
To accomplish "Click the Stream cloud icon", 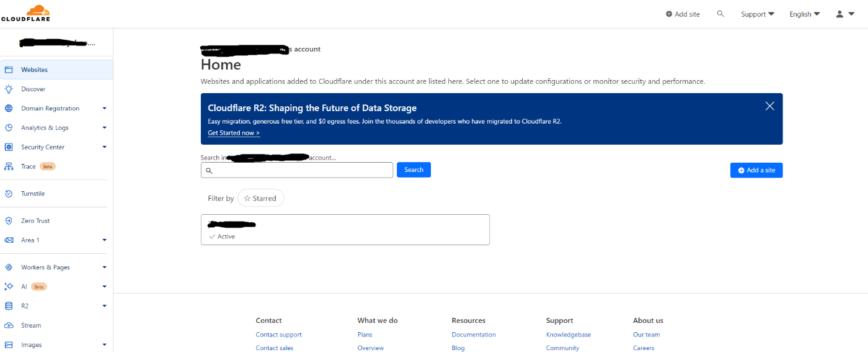I will tap(9, 325).
